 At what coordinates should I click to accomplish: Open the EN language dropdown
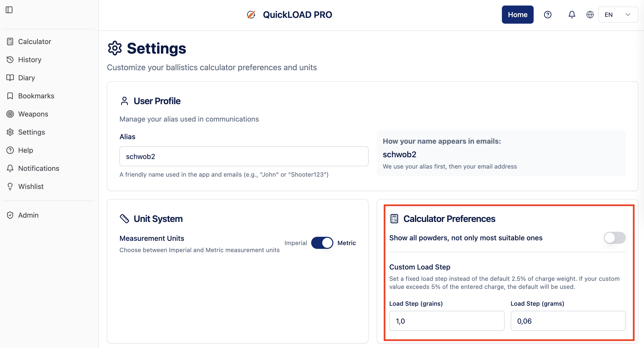coord(618,15)
